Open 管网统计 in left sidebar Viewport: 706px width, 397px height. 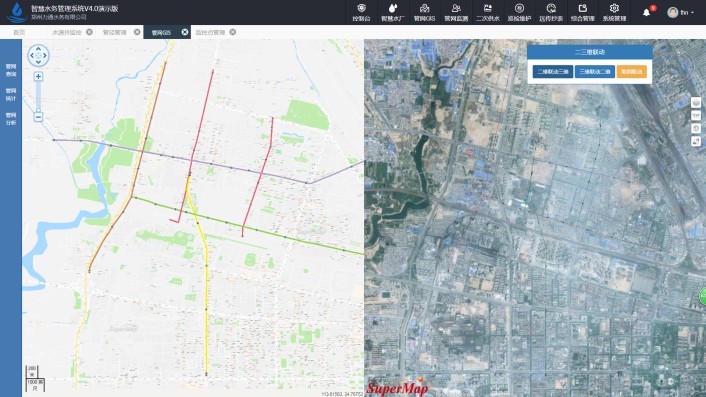pos(11,95)
